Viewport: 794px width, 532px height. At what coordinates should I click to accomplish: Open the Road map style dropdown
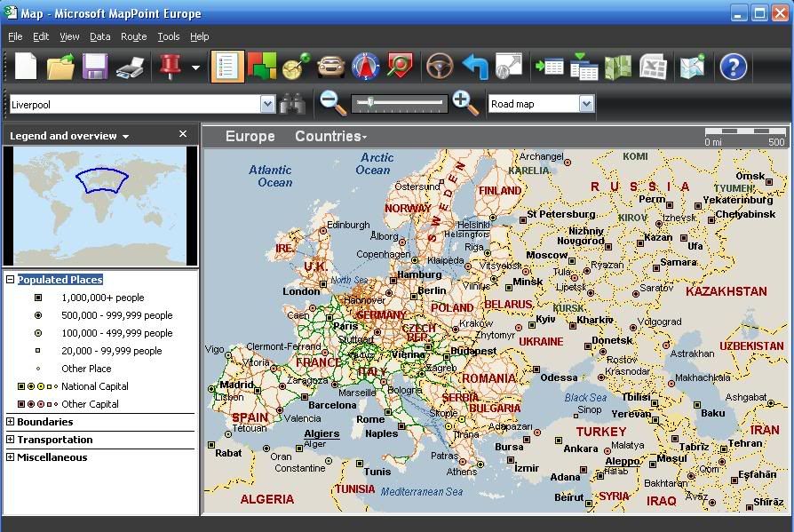pos(586,104)
